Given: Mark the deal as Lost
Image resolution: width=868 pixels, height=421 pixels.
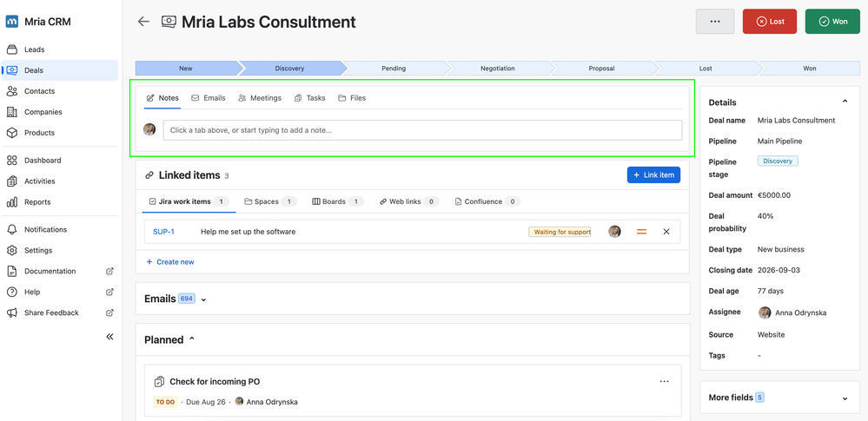Looking at the screenshot, I should tap(770, 22).
